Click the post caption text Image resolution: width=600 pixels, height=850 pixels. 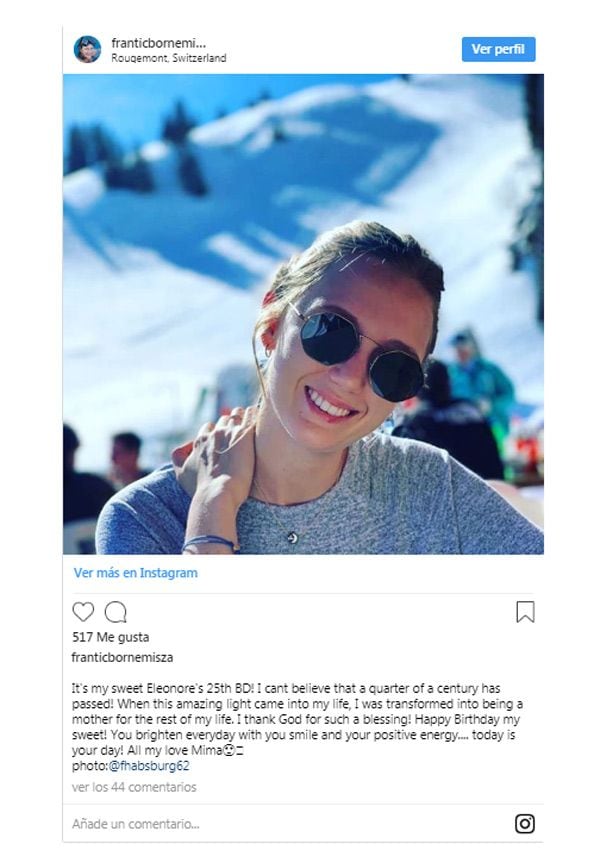click(297, 719)
